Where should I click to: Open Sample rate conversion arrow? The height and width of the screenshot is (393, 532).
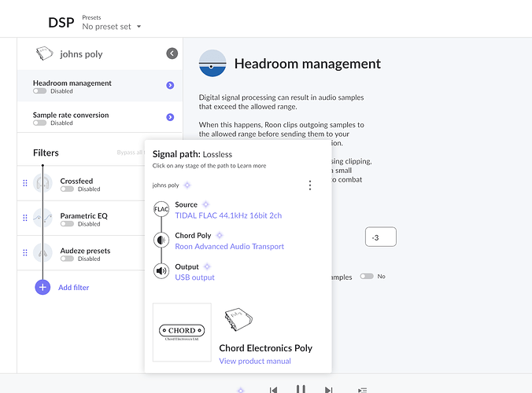click(170, 117)
